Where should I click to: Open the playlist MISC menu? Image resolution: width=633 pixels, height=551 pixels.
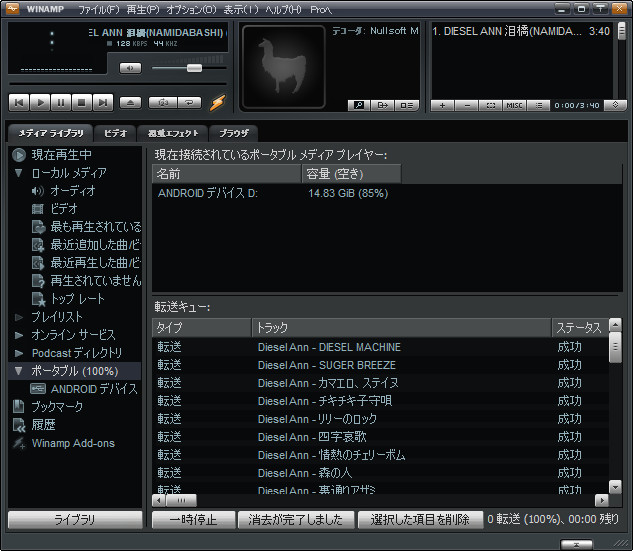point(514,105)
